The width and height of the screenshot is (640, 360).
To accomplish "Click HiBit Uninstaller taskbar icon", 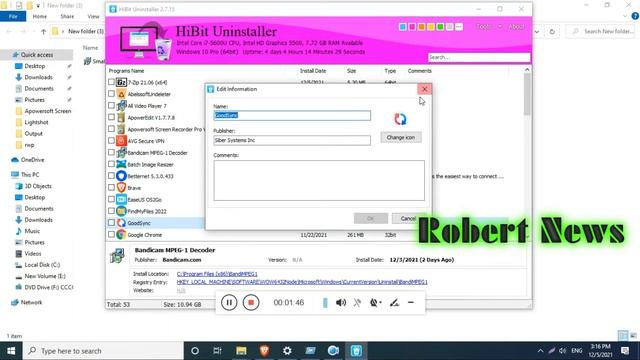I will pos(356,351).
